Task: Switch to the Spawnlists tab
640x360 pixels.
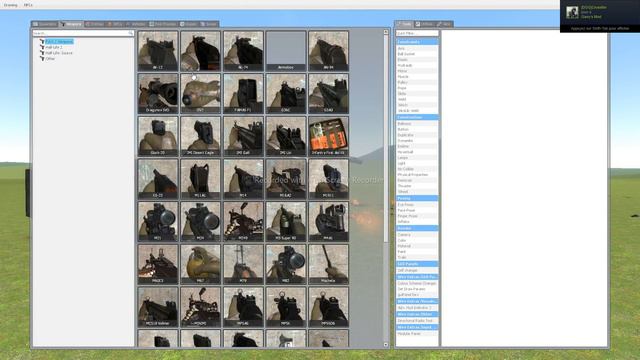Action: 45,24
